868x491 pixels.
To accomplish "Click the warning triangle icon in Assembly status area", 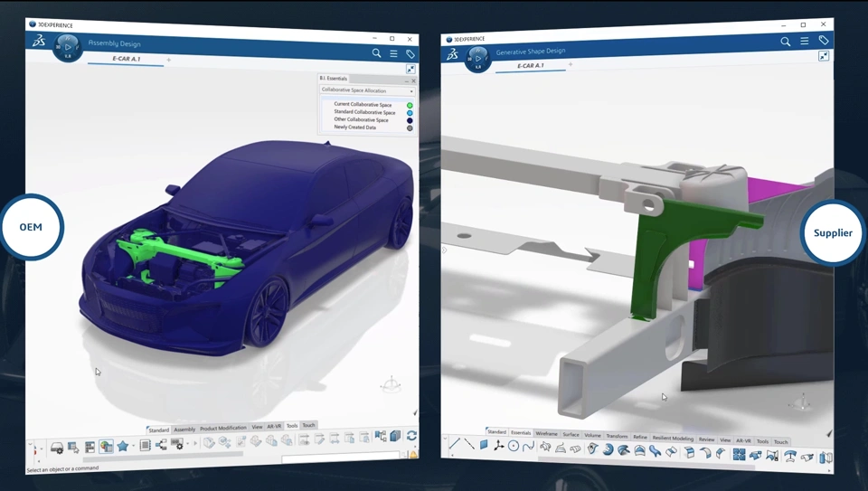I will [413, 455].
